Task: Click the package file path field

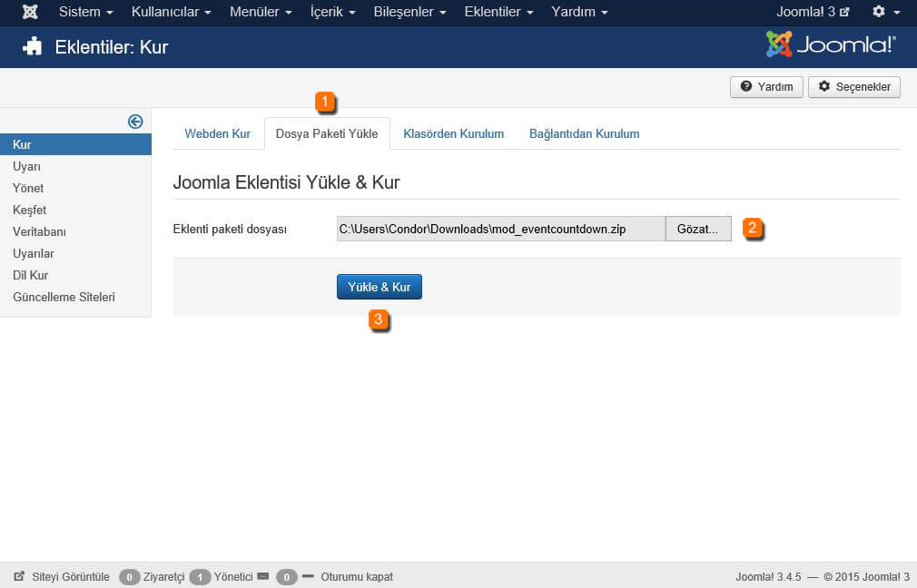Action: click(500, 230)
